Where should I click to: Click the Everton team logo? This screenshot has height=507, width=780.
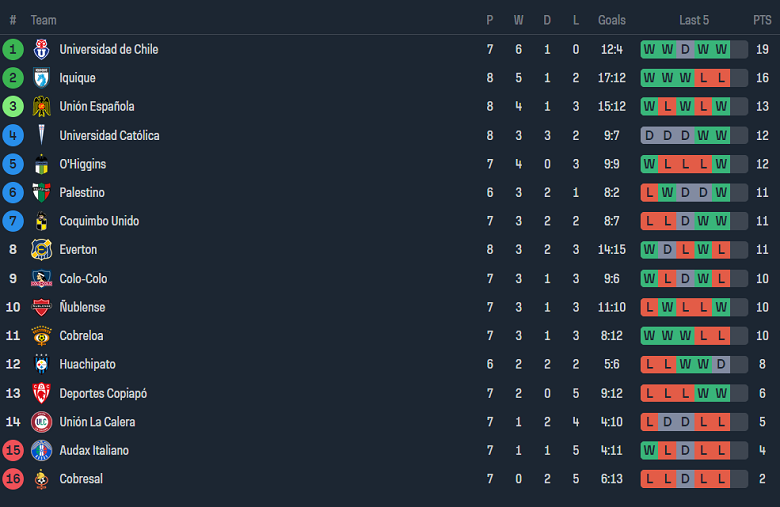(41, 250)
